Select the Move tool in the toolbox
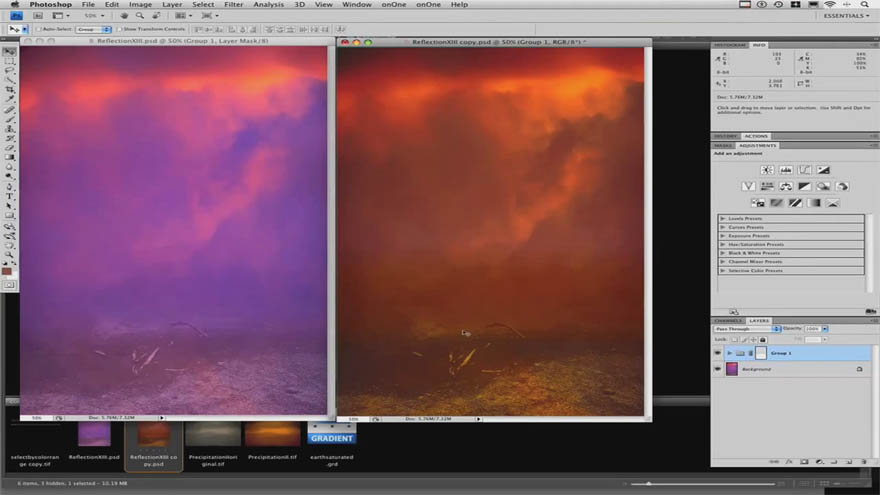The image size is (880, 495). (x=10, y=52)
